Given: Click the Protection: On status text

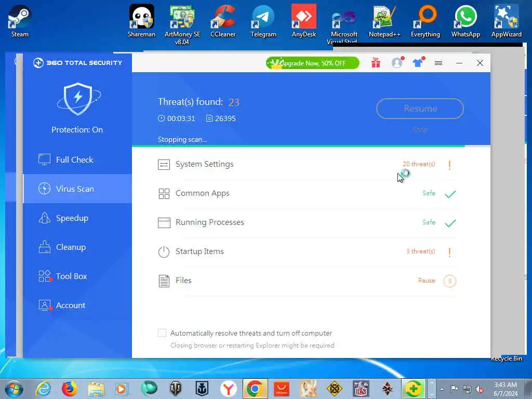Looking at the screenshot, I should pos(77,129).
